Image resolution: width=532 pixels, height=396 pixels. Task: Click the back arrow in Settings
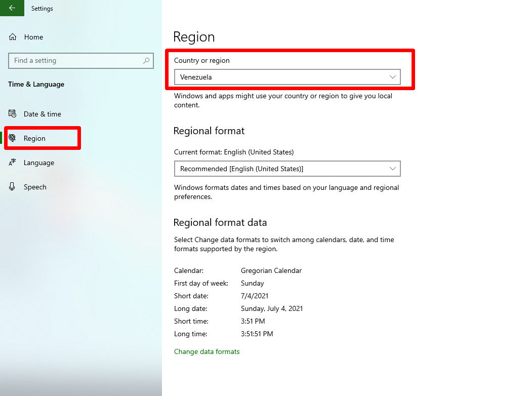click(12, 8)
